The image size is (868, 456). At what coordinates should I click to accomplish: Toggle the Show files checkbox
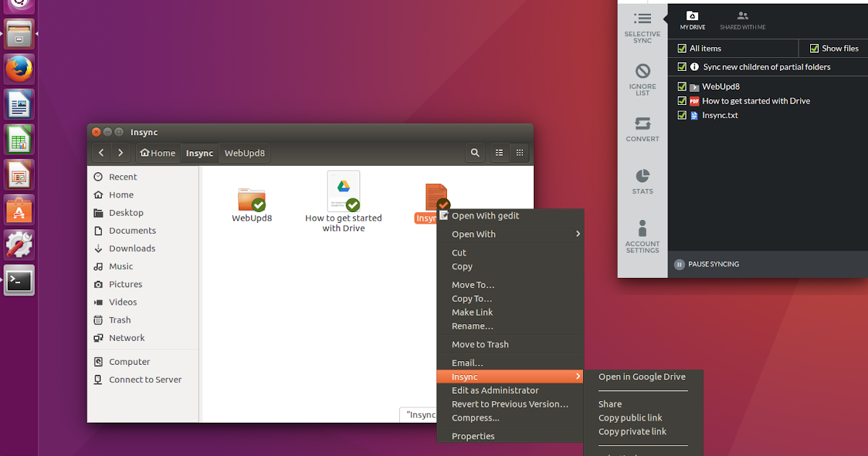pos(814,48)
